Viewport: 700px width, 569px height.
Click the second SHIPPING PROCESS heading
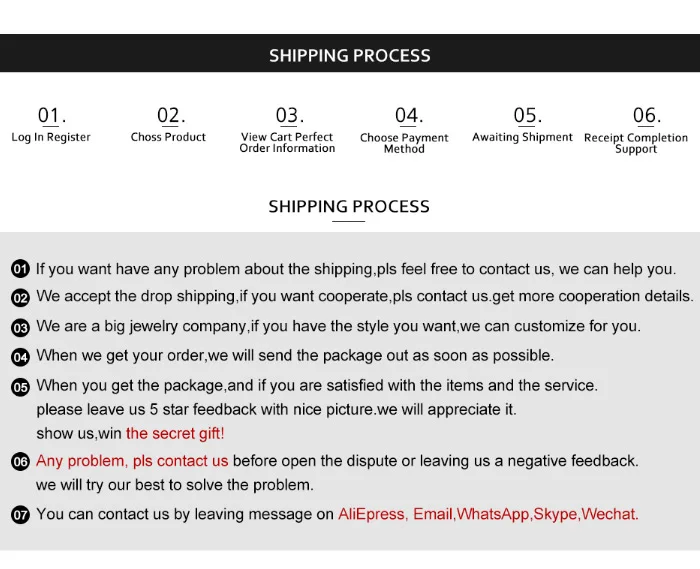[349, 207]
